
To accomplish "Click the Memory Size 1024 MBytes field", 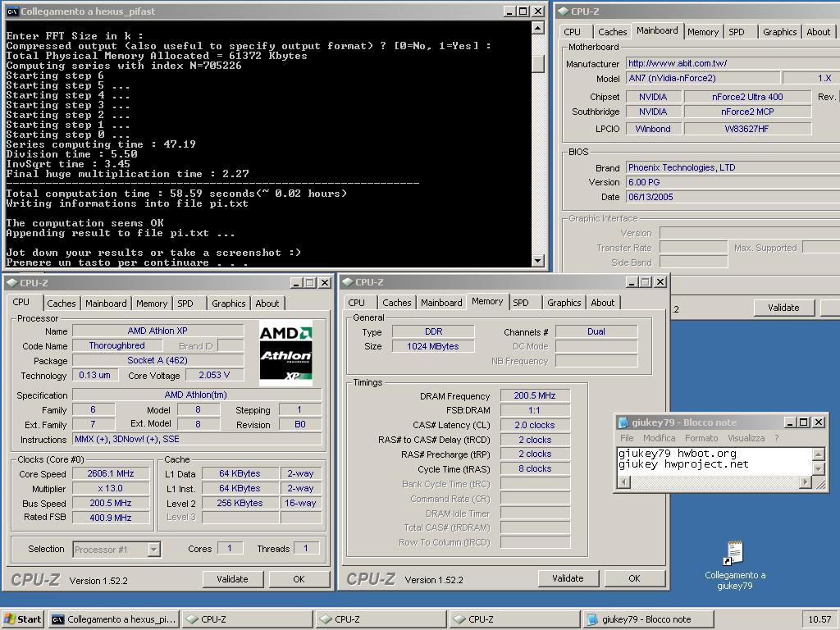I will point(433,346).
